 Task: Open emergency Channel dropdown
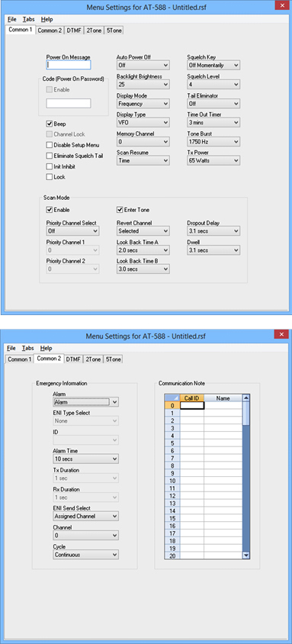(x=85, y=535)
